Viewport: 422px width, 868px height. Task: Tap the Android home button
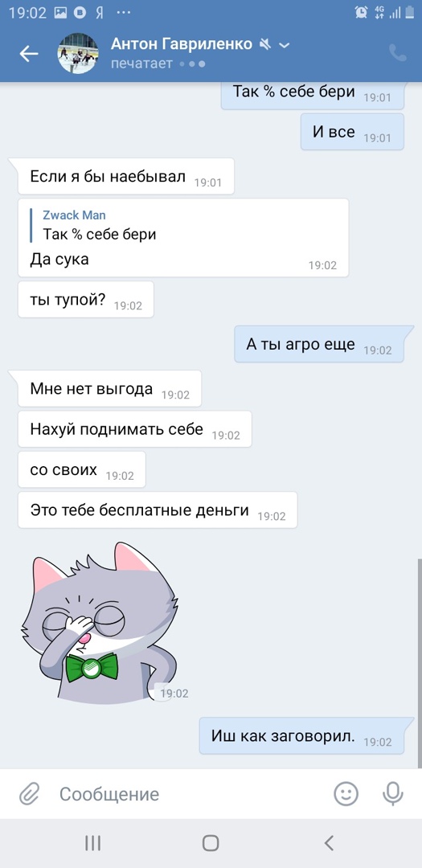[211, 843]
